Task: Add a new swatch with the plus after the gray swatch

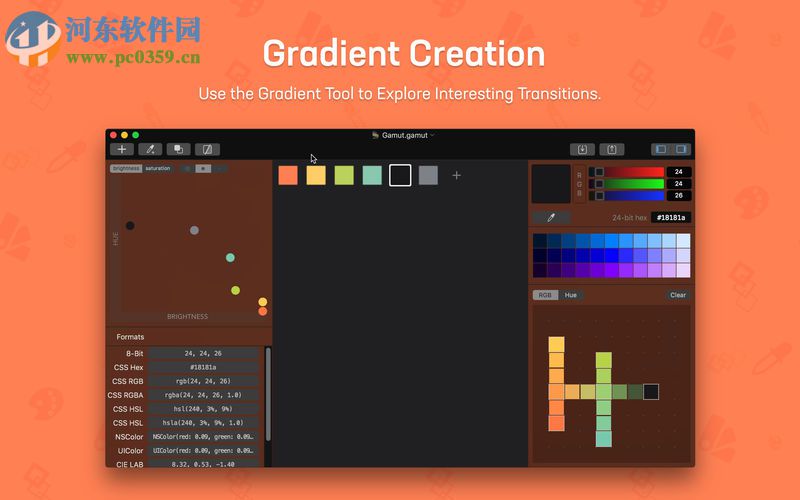Action: click(457, 176)
